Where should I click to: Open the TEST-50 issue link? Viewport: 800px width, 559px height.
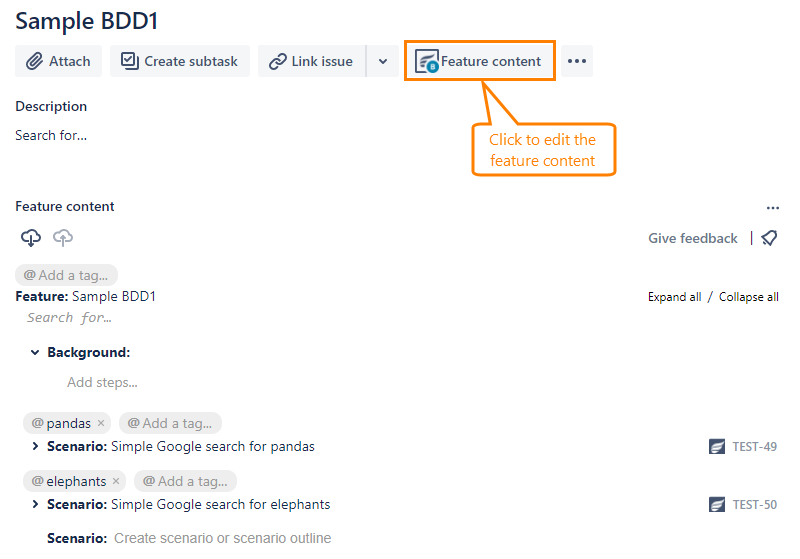coord(754,505)
